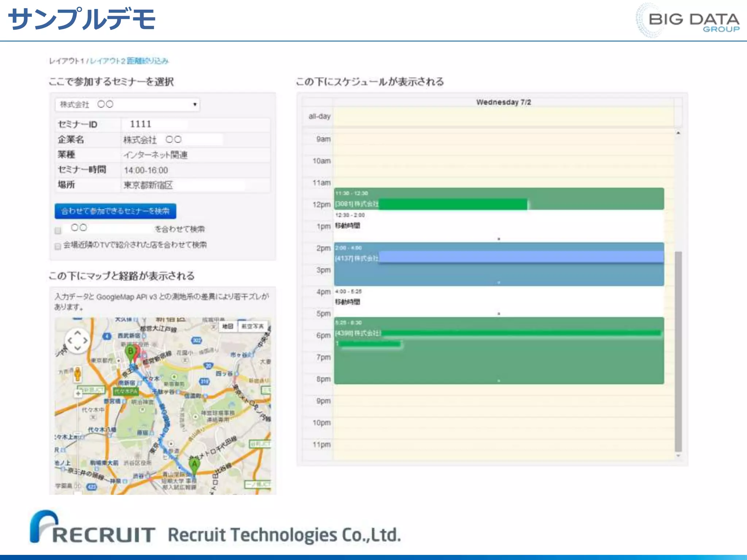
Task: Click calendar scroll-down arrow
Action: (x=678, y=456)
